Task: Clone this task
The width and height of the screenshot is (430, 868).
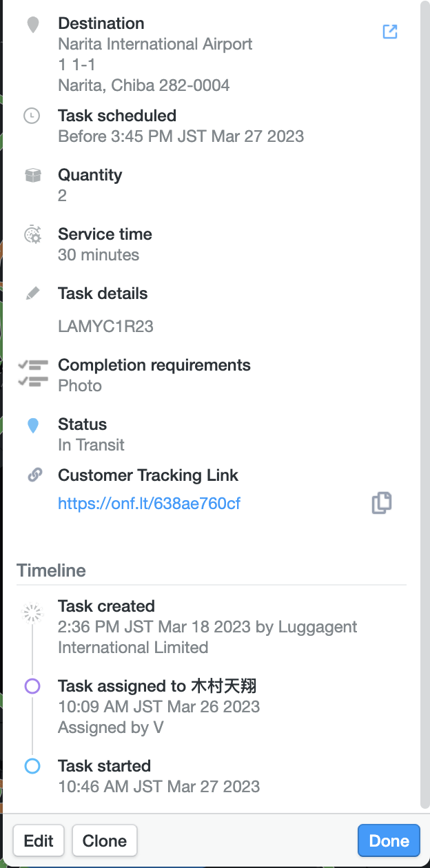Action: click(x=105, y=841)
